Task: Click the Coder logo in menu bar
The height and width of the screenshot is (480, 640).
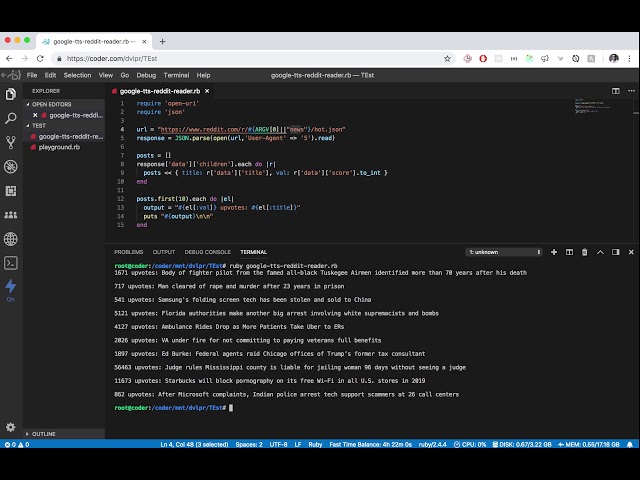Action: (x=11, y=75)
